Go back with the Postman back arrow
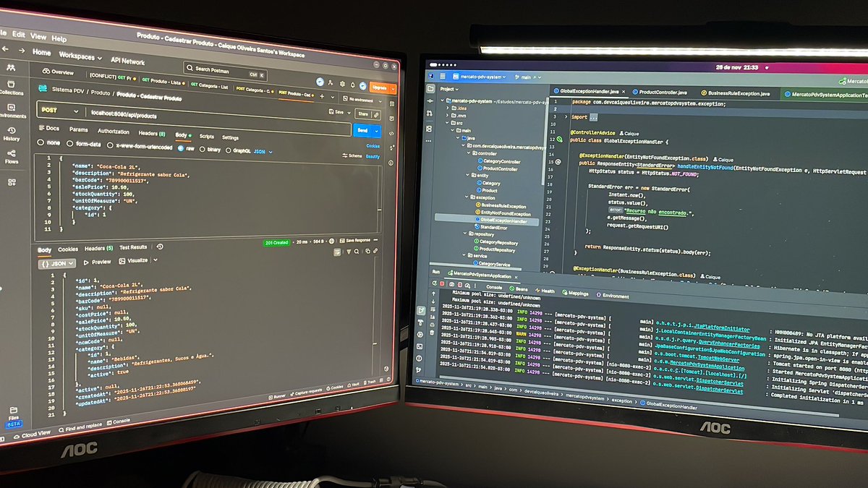 (5, 50)
